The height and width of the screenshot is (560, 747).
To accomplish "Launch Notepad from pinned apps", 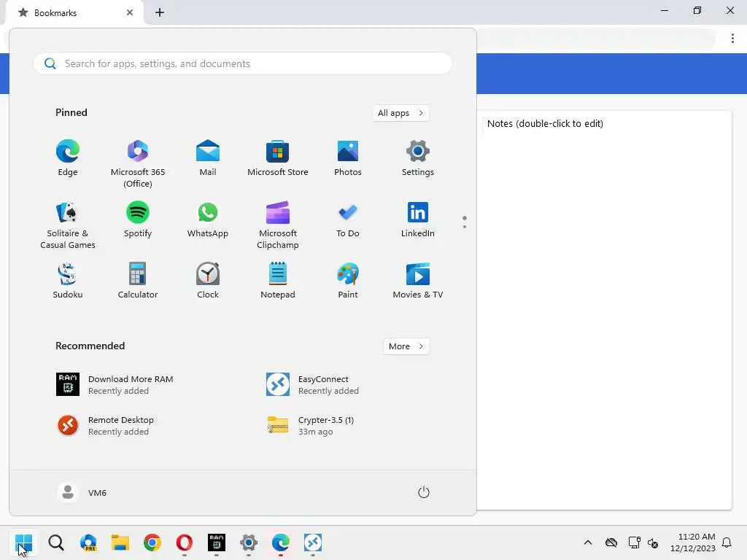I will 278,281.
